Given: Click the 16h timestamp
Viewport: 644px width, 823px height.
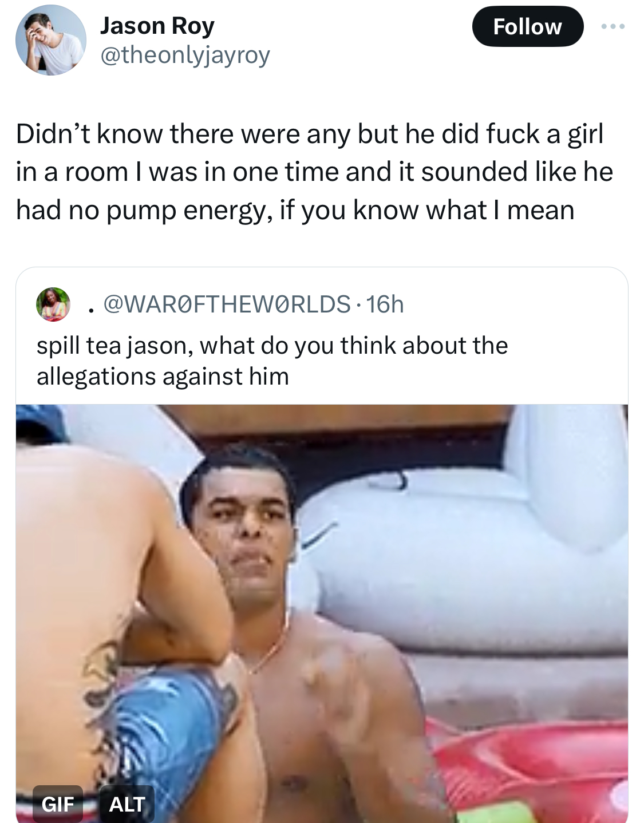Looking at the screenshot, I should [x=385, y=304].
